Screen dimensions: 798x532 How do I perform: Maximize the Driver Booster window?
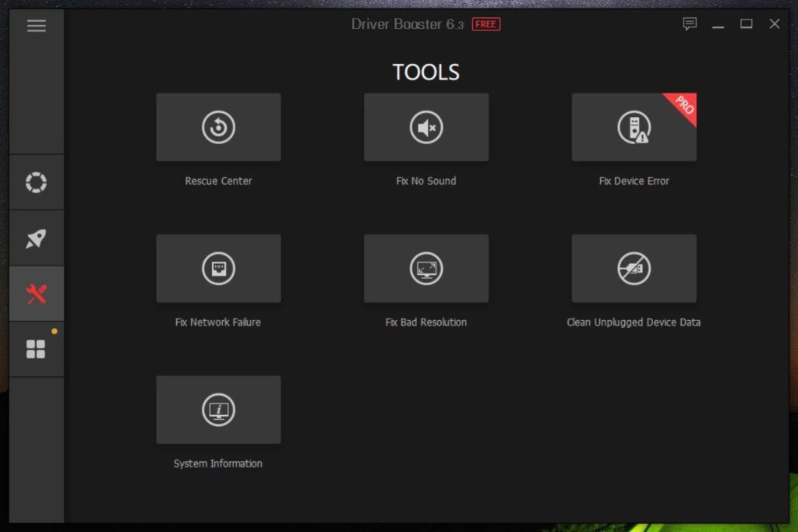746,23
